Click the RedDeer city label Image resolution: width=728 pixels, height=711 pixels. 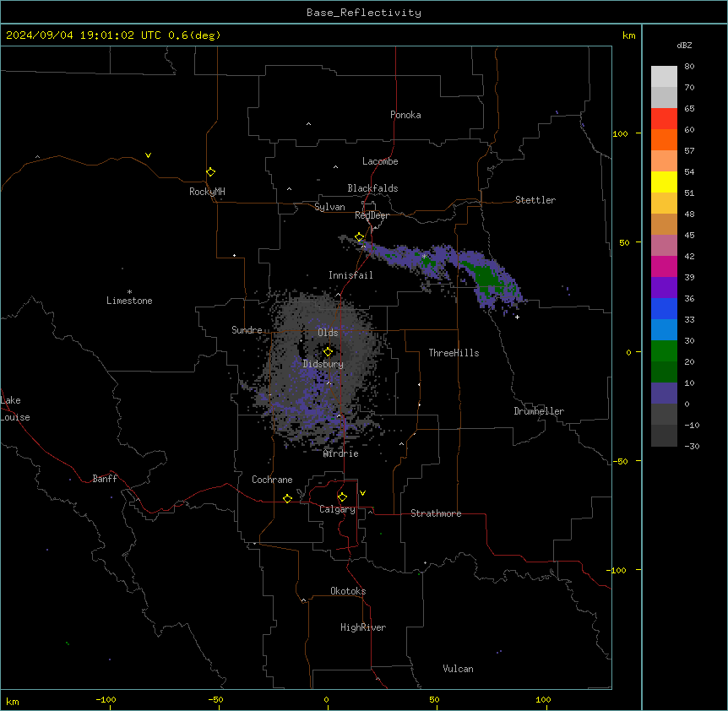coord(372,215)
